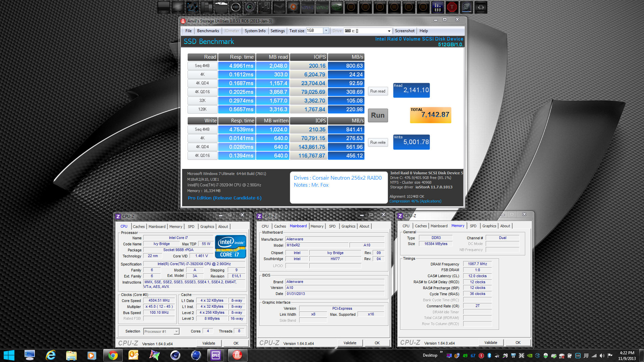Open the Help menu in Anvil's
The height and width of the screenshot is (362, 644).
coord(424,31)
